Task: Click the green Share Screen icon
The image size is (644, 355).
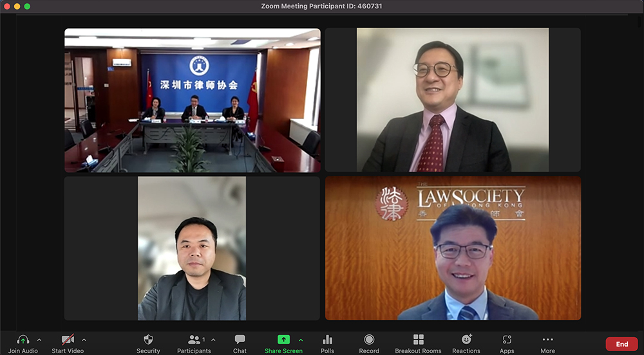Action: pos(283,340)
